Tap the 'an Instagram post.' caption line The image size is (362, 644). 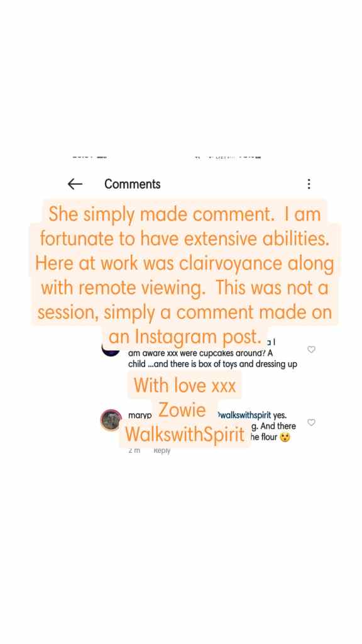click(185, 337)
